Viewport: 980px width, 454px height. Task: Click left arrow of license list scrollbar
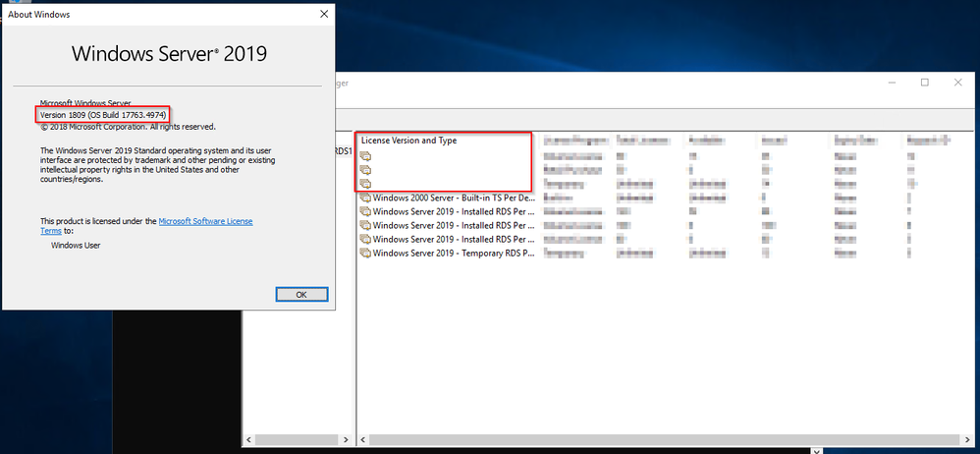click(x=362, y=439)
